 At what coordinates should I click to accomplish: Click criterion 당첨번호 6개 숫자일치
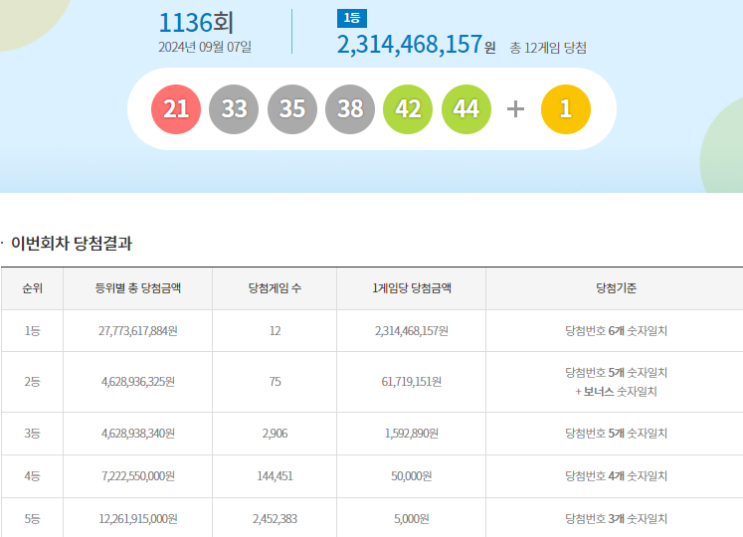click(616, 331)
